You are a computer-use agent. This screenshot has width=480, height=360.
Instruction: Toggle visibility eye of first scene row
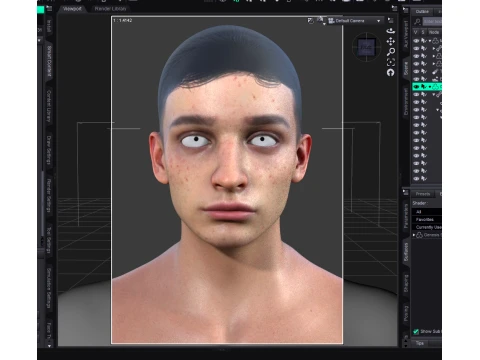pos(416,41)
